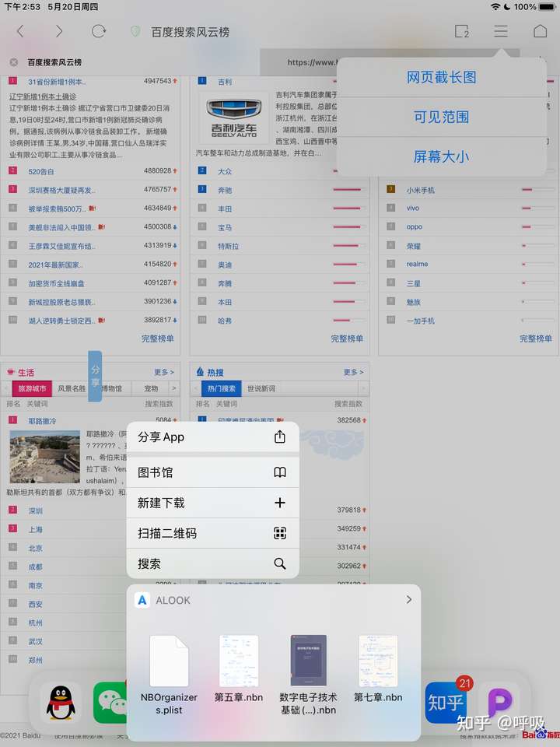560x747 pixels.
Task: Open 更多 in 生活 section
Action: point(164,372)
